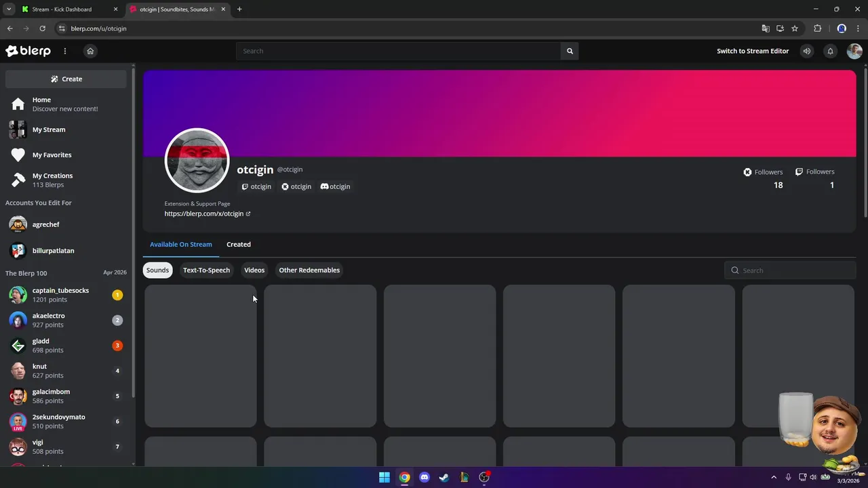The width and height of the screenshot is (868, 488).
Task: Reload the page
Action: 42,28
